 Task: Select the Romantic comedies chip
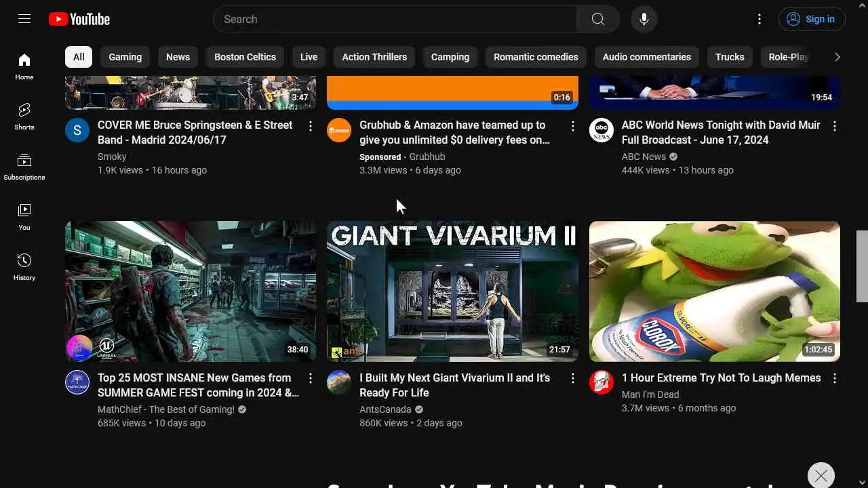536,57
